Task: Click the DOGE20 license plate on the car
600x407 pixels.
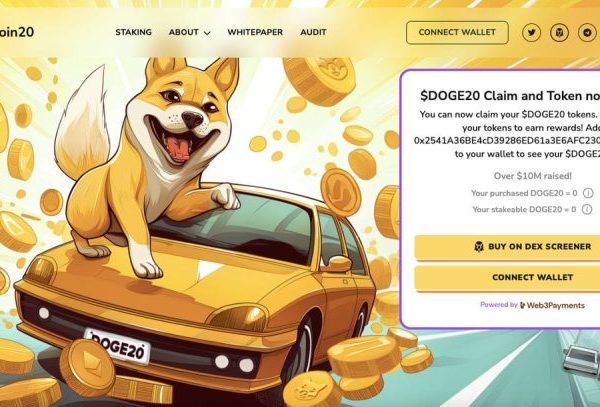Action: pyautogui.click(x=117, y=346)
